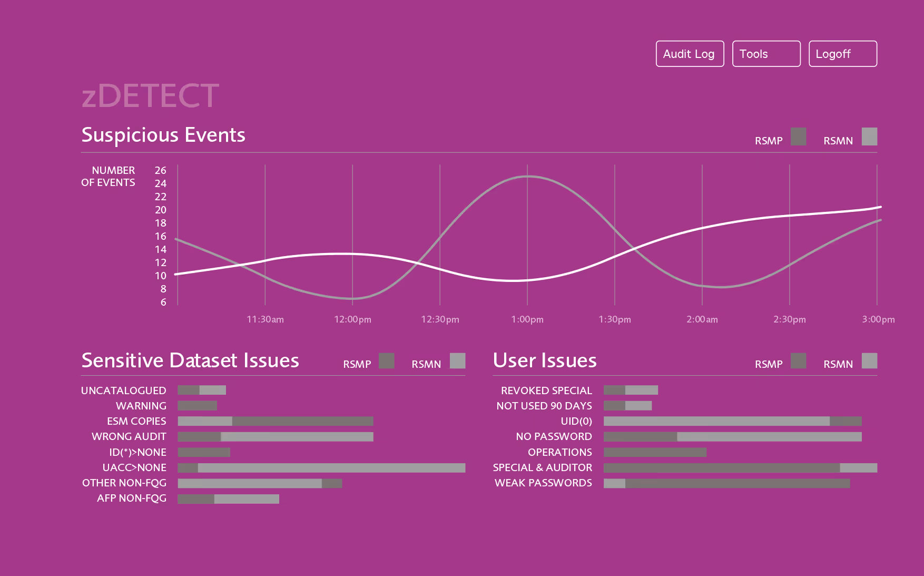Toggle RSMN legend in User Issues
The width and height of the screenshot is (924, 576).
869,361
